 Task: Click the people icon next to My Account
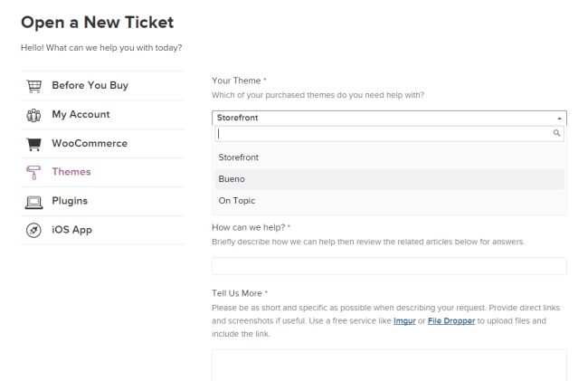coord(33,115)
